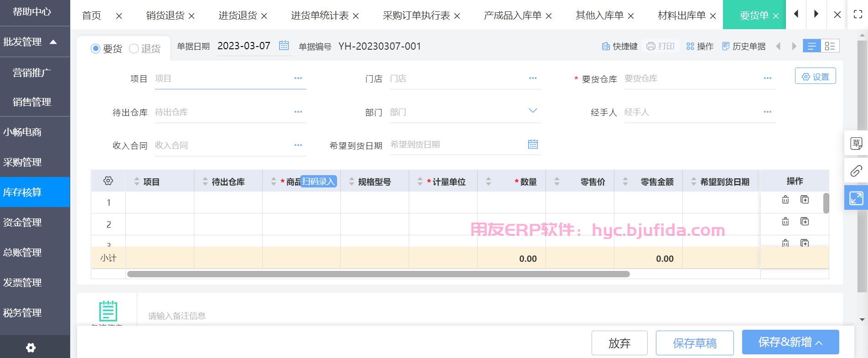Expand the 部门 dropdown
The height and width of the screenshot is (358, 868).
tap(533, 111)
